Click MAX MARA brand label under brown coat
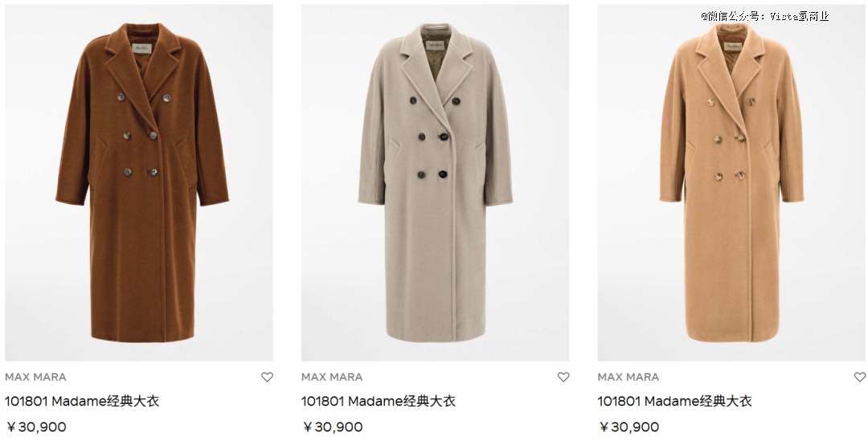The height and width of the screenshot is (441, 868). [35, 377]
